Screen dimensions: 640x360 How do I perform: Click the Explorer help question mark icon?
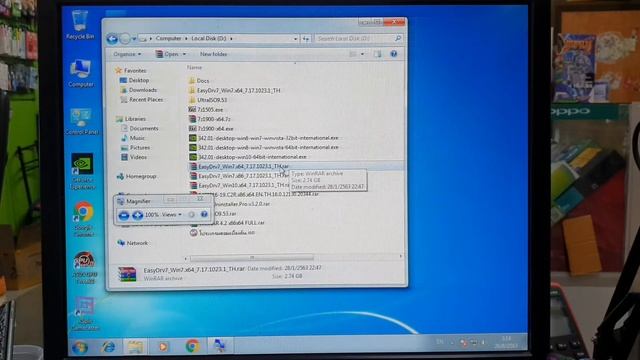(x=393, y=54)
